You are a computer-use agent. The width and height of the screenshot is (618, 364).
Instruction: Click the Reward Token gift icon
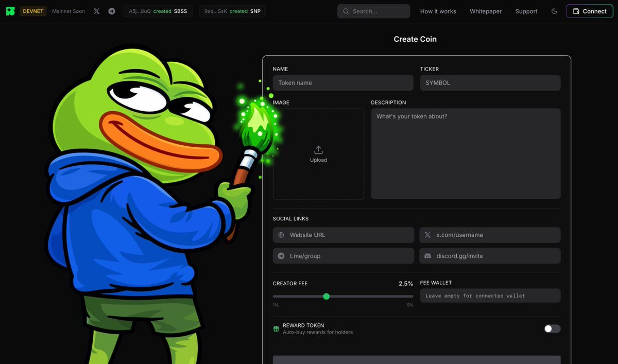(x=276, y=328)
